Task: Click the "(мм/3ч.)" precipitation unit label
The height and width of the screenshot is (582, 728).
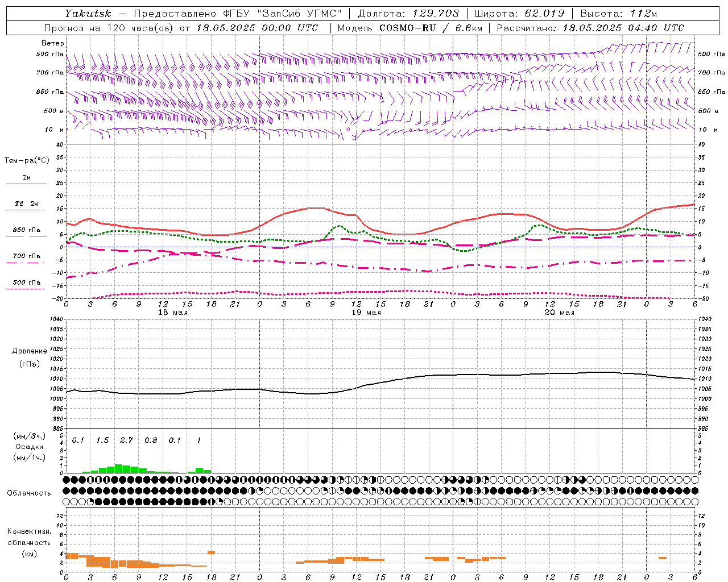Action: (30, 436)
